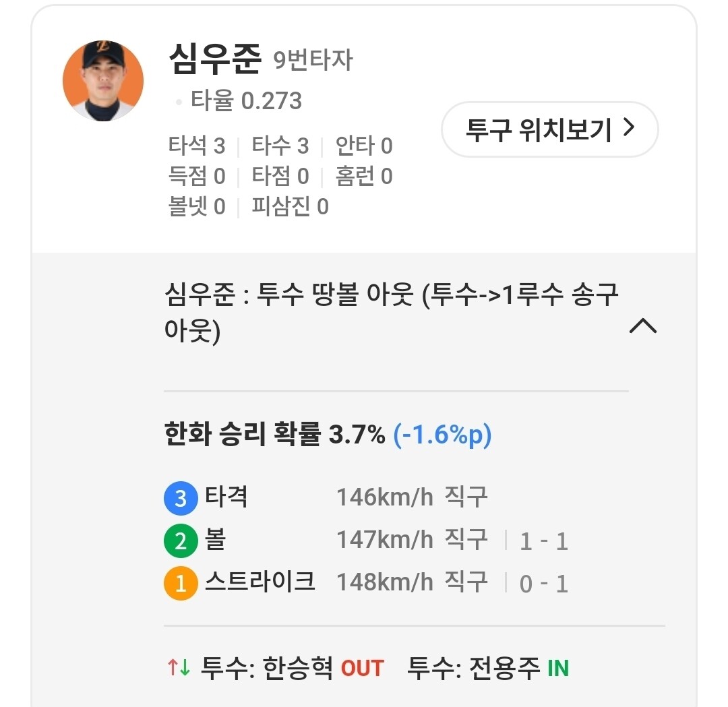Select the 148km/h 직구 strike pitch

click(x=411, y=582)
